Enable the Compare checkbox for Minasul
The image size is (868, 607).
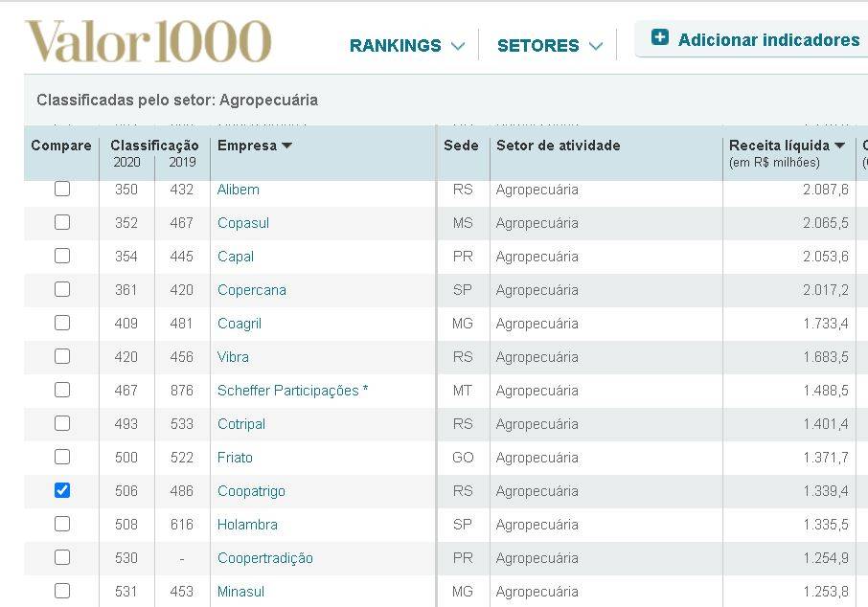click(62, 591)
